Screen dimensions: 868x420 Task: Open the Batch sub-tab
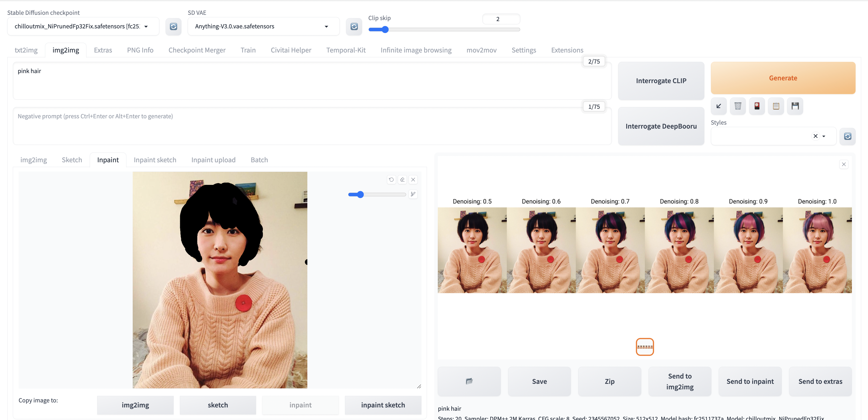click(259, 160)
